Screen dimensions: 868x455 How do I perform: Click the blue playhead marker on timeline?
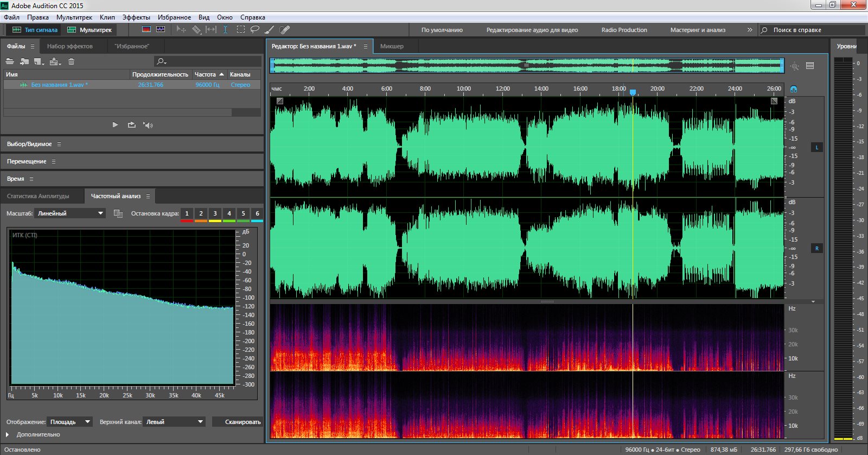click(x=633, y=92)
